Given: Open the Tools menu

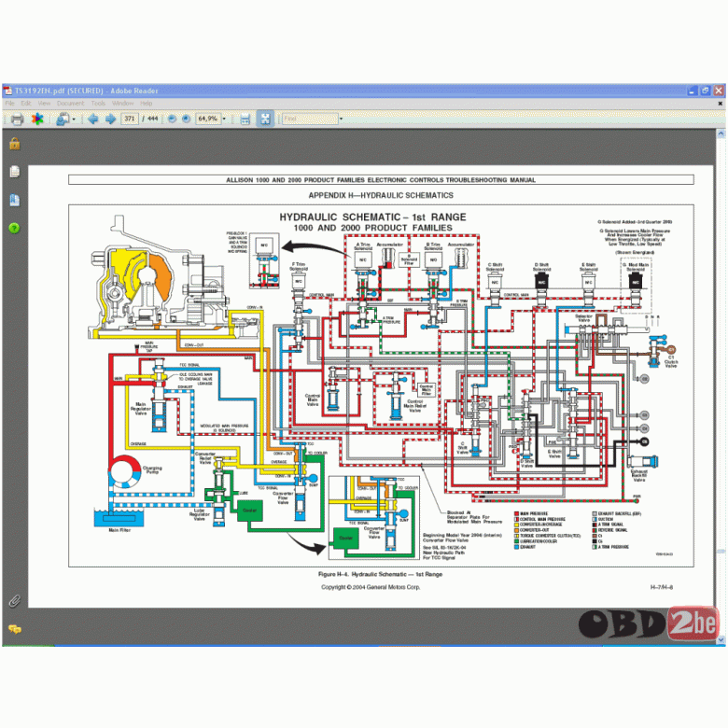Looking at the screenshot, I should 98,104.
